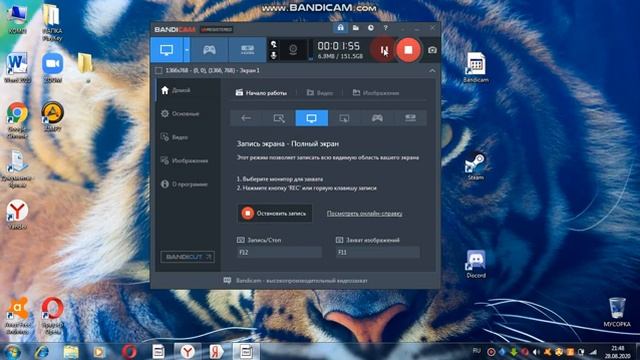Open the Avast desktop shortcut
The image size is (640, 360).
[x=17, y=315]
